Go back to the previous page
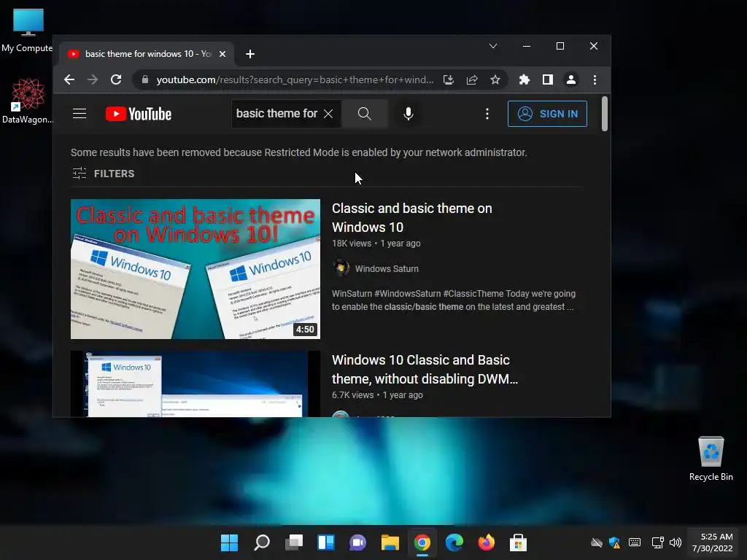This screenshot has width=747, height=560. coord(69,79)
